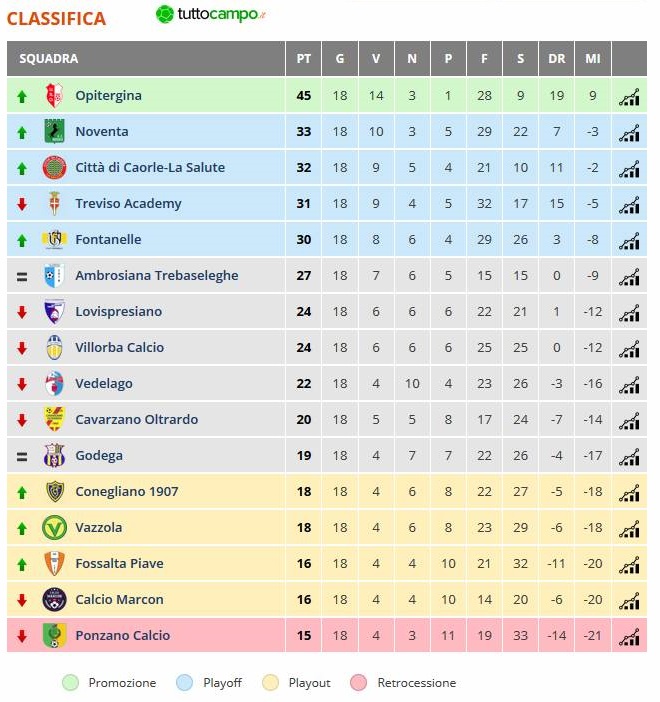Viewport: 660px width, 702px height.
Task: Open the stats chart icon for Noventa
Action: (x=629, y=133)
